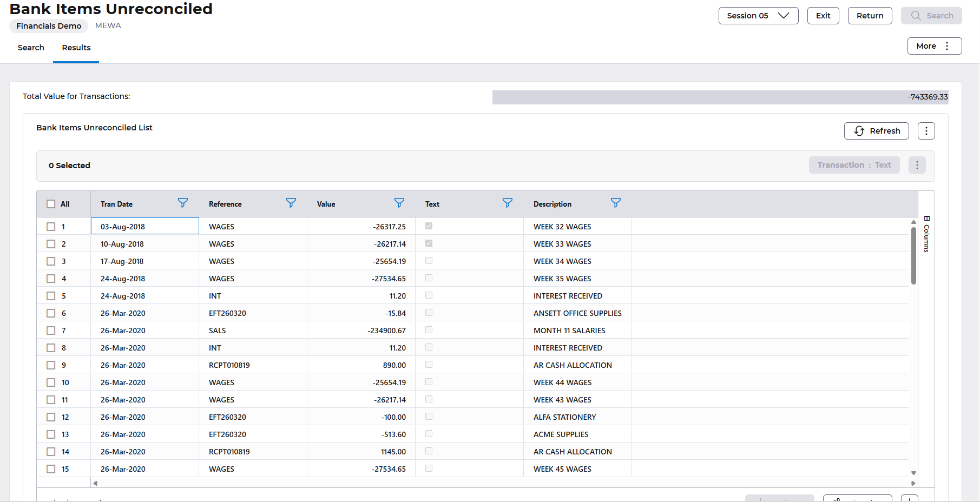Open the list options kebab menu beside Refresh
The width and height of the screenshot is (980, 502).
click(x=926, y=131)
